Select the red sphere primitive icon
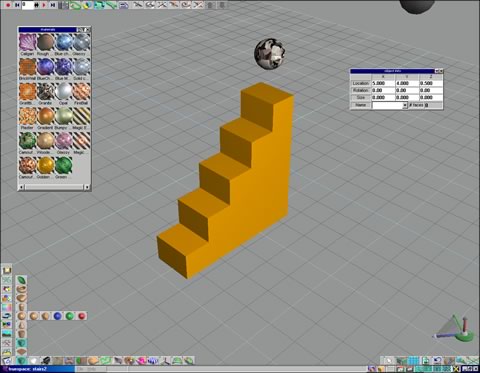 82,316
